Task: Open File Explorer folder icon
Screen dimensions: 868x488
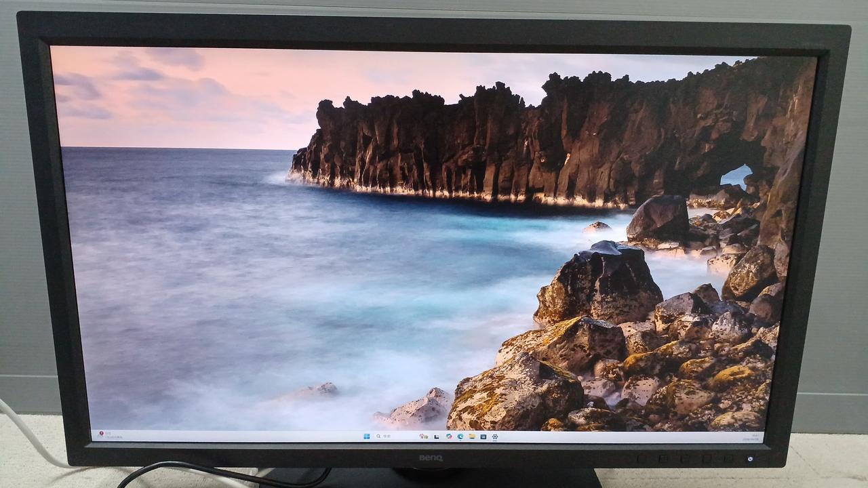Action: [471, 436]
